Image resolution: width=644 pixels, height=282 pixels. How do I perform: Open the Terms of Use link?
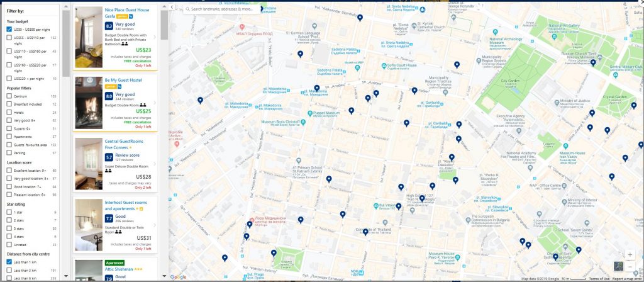click(x=599, y=279)
